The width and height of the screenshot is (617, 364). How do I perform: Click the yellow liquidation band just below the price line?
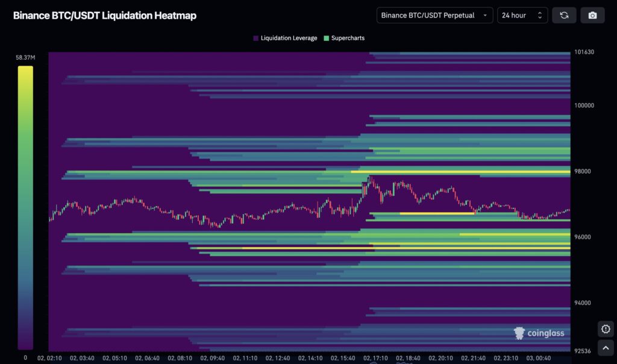point(437,214)
